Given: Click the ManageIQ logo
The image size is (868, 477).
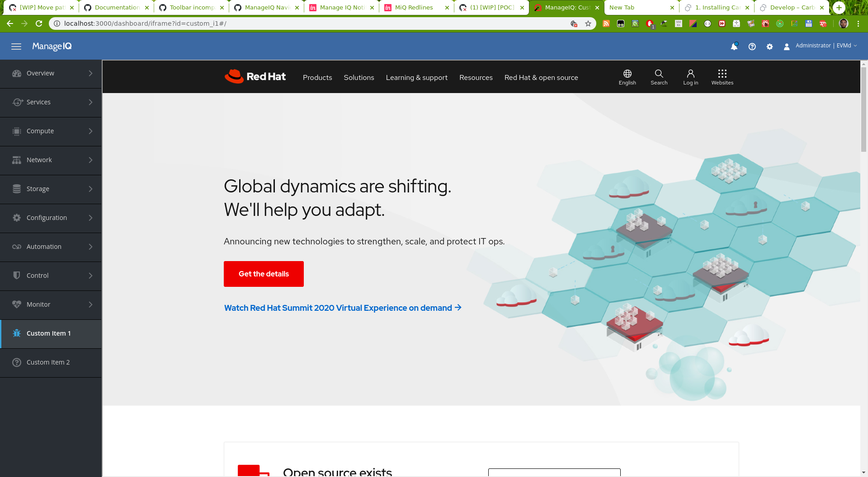Looking at the screenshot, I should point(52,47).
